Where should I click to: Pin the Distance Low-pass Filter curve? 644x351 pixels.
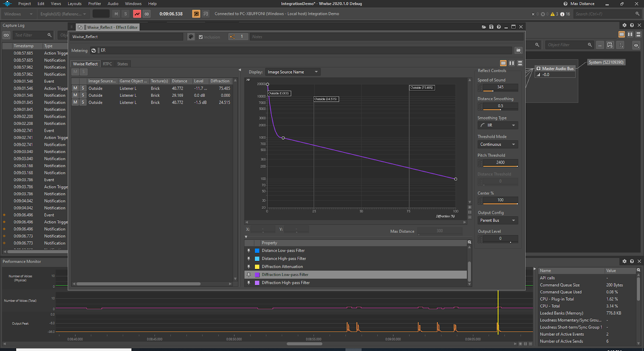(249, 250)
